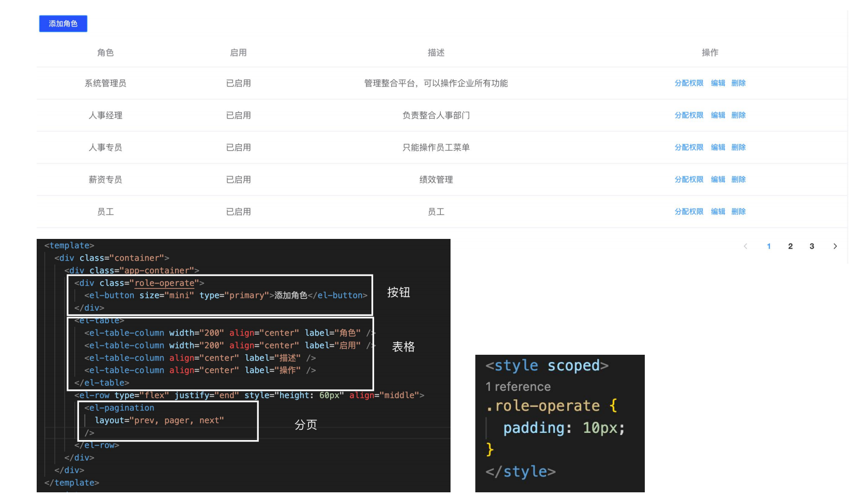Click 分配权限 for 系统管理员 row
The width and height of the screenshot is (868, 498).
(x=689, y=83)
